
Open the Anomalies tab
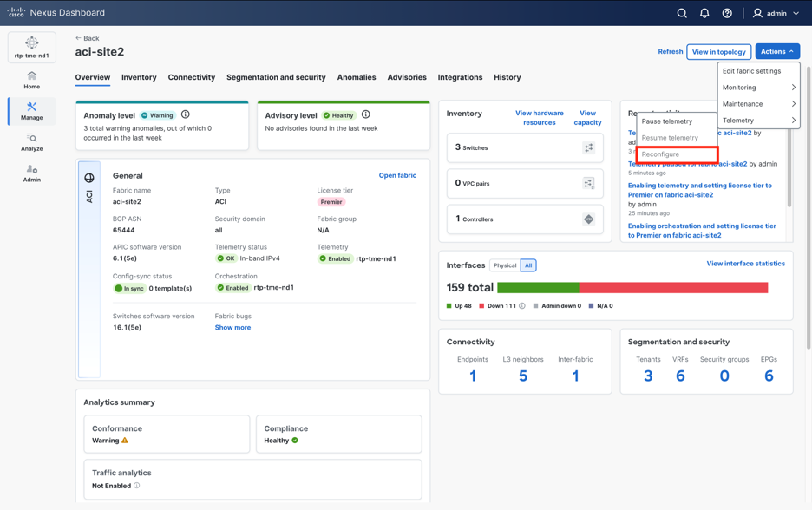pyautogui.click(x=357, y=77)
